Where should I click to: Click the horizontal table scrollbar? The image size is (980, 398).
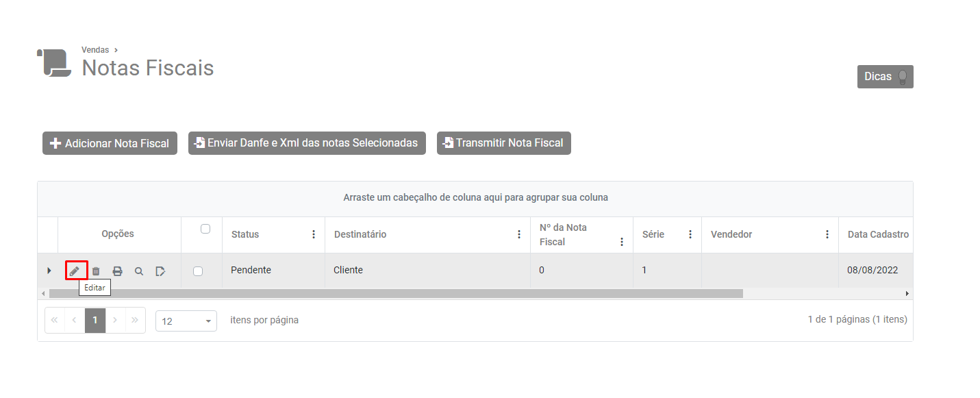point(396,293)
